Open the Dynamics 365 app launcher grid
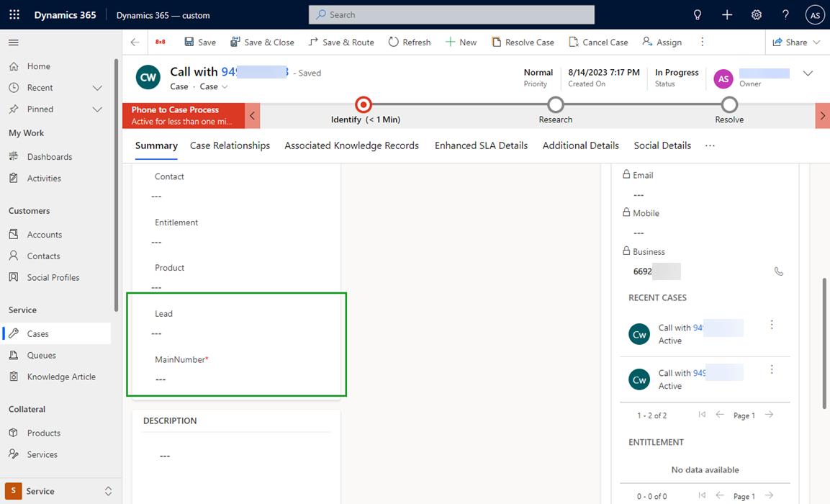 point(14,14)
